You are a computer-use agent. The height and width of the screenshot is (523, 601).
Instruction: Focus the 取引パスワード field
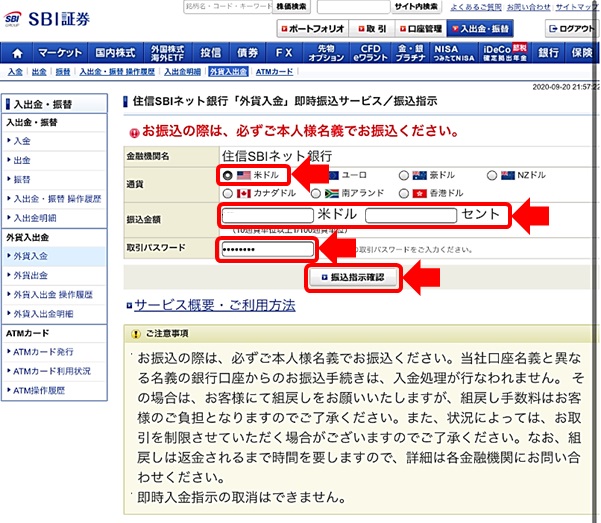point(268,250)
